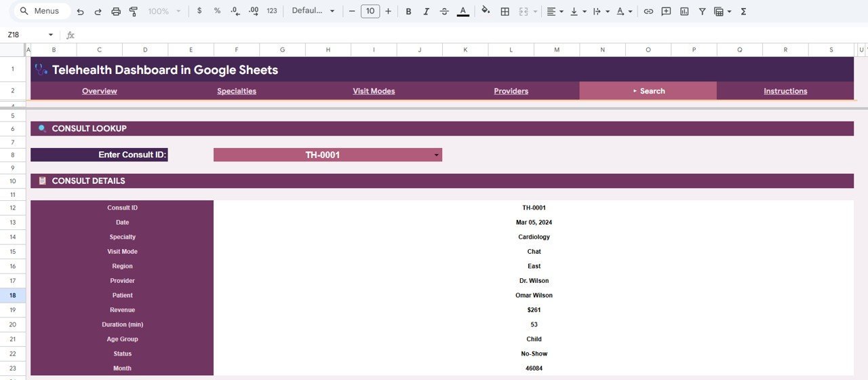The height and width of the screenshot is (380, 868).
Task: Insert a comment
Action: point(666,12)
